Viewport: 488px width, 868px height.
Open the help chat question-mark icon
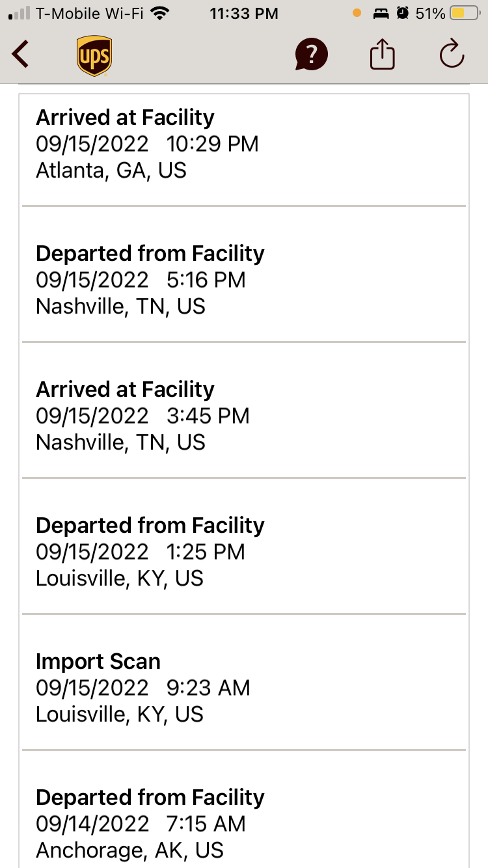pos(311,54)
